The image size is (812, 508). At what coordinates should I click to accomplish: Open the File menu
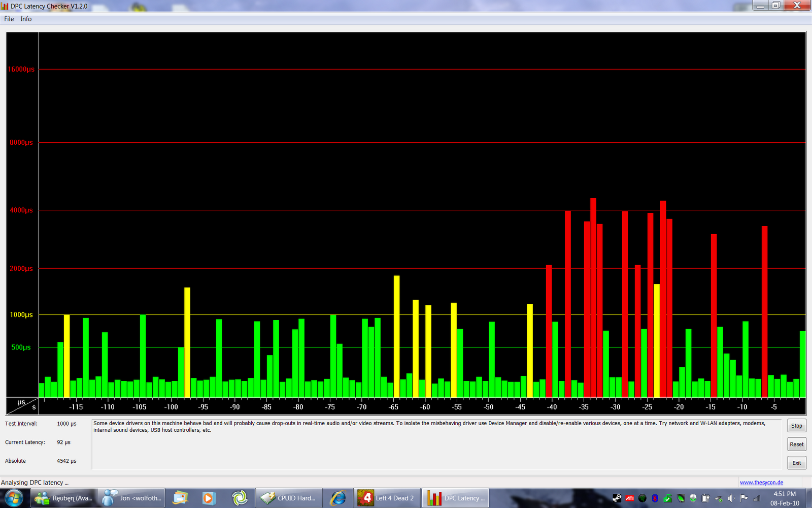pos(9,19)
